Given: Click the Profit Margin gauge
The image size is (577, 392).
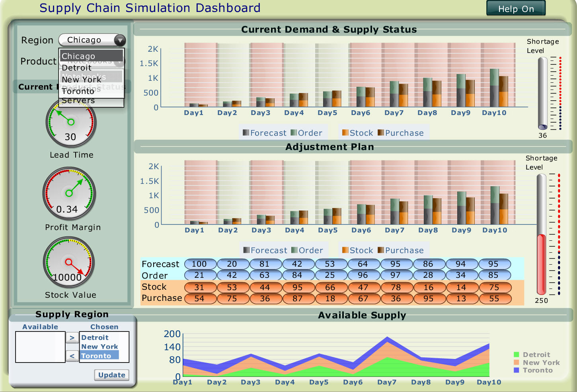Looking at the screenshot, I should pos(70,194).
